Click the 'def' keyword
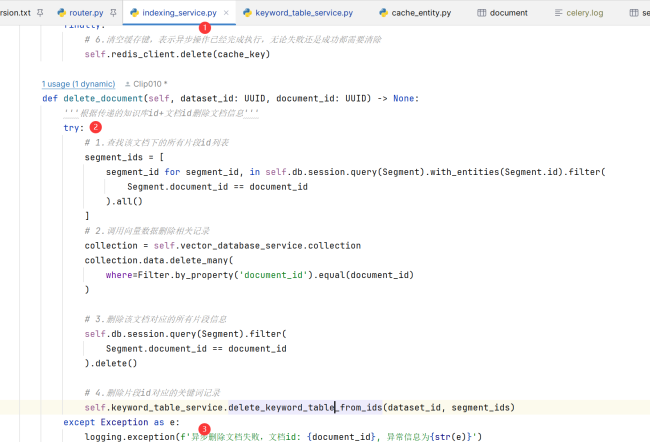Screen dimensions: 650x442 (x=50, y=98)
